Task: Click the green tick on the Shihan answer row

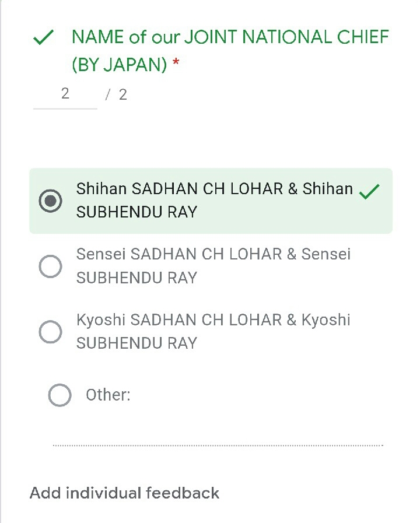Action: coord(369,192)
